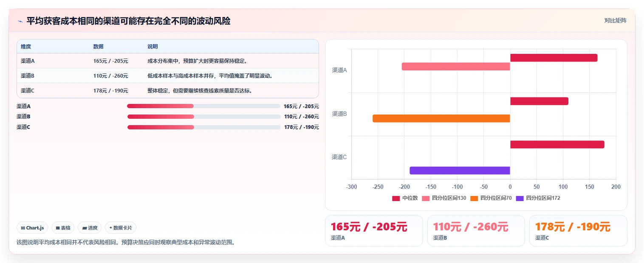Click the 渠道A label beside the progress bar
Screen dimensions: 644x263
23,106
